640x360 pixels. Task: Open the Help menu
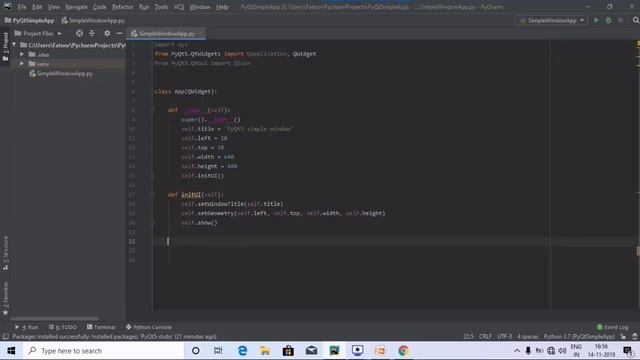click(x=222, y=7)
